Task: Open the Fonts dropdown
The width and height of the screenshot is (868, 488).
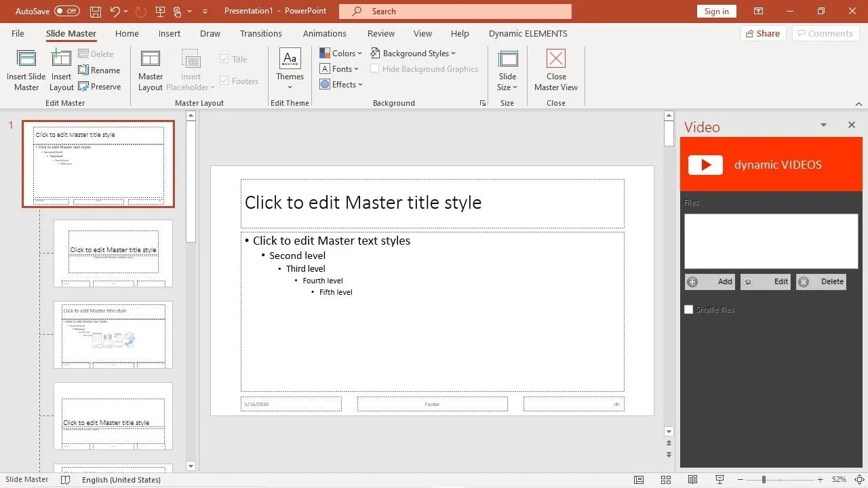Action: pos(339,68)
